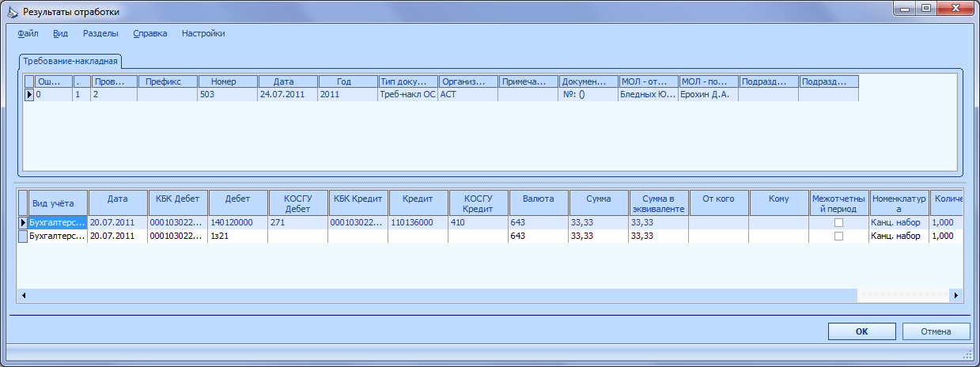
Task: Open the Настройки menu
Action: coord(203,33)
